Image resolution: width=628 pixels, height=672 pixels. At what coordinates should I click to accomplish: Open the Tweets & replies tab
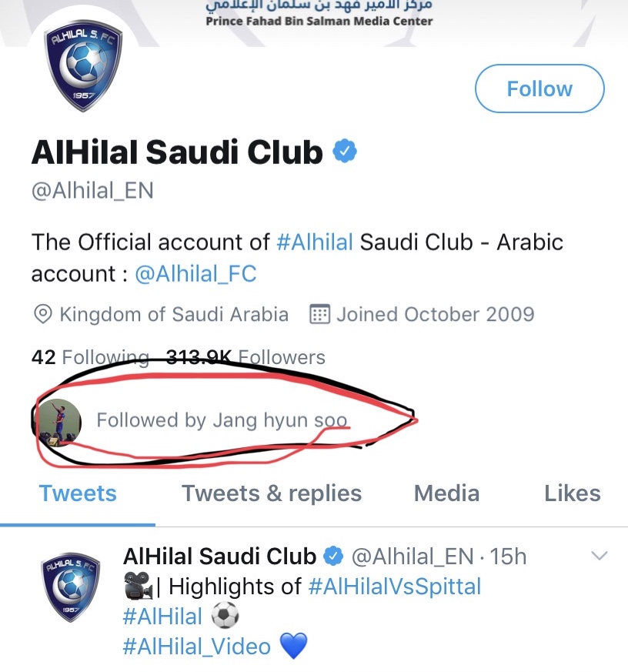(272, 493)
